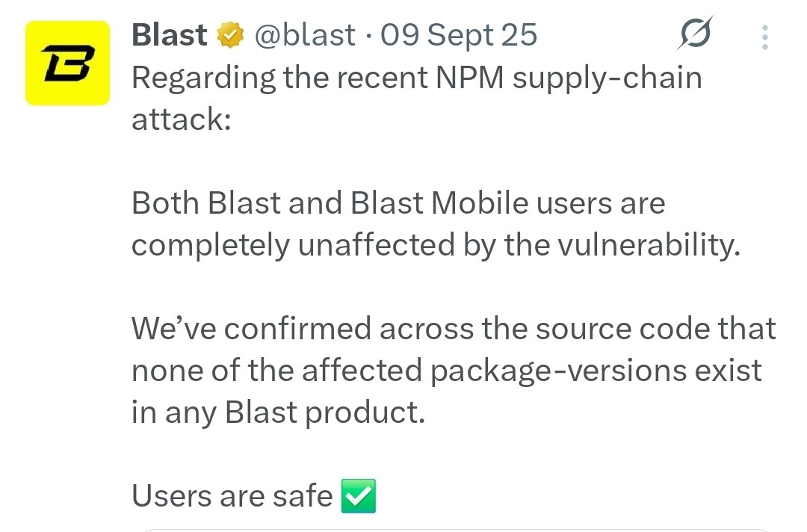Tap the line starting "completely unaffected"
807x532 pixels.
click(436, 245)
